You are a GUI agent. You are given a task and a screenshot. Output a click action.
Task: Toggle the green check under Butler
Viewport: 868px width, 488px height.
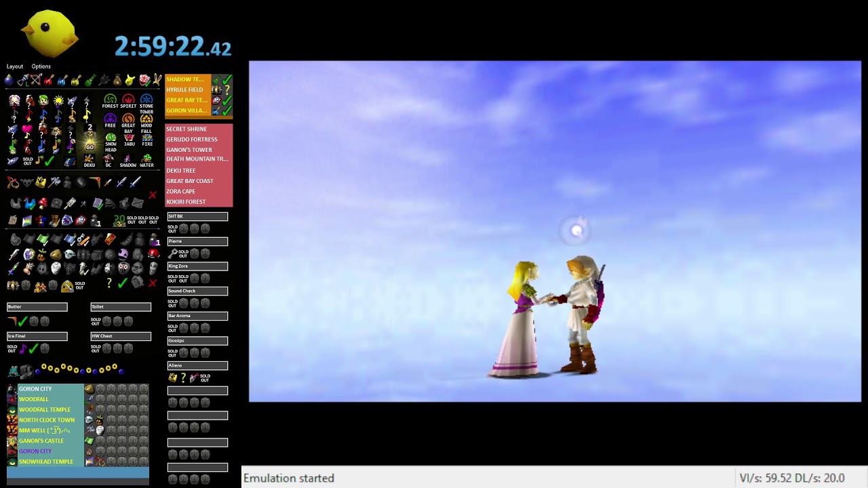(22, 321)
